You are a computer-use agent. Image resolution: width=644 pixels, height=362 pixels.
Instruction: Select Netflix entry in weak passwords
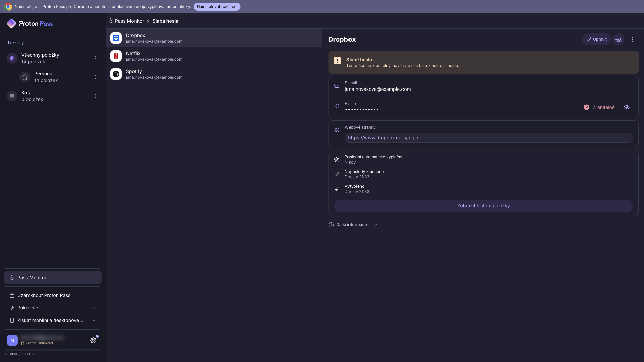coord(214,56)
